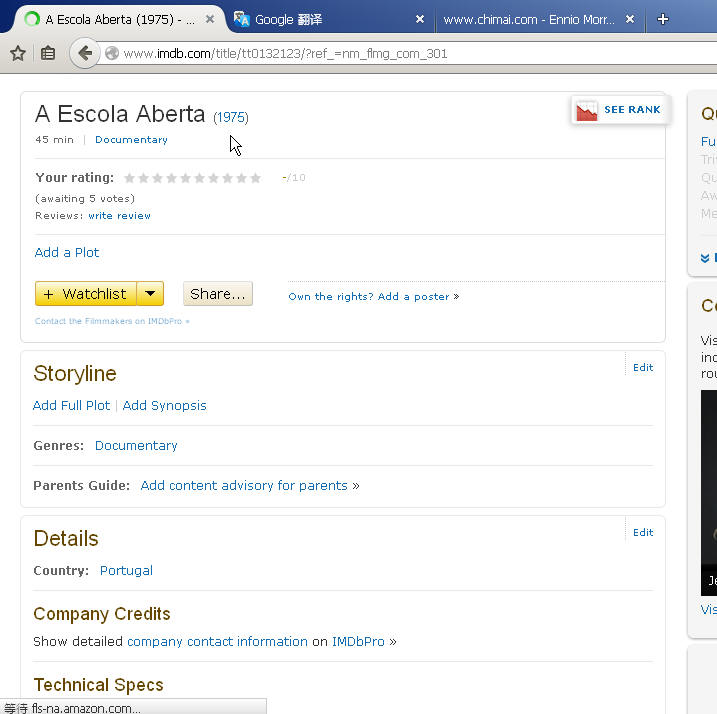Expand the sidebar double chevron
Screen dimensions: 717x714
(705, 258)
